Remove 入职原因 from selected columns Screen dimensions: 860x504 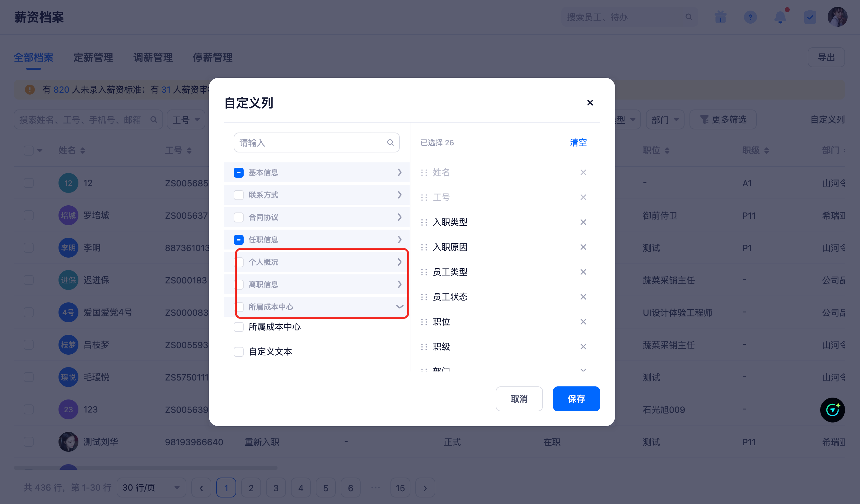point(583,247)
